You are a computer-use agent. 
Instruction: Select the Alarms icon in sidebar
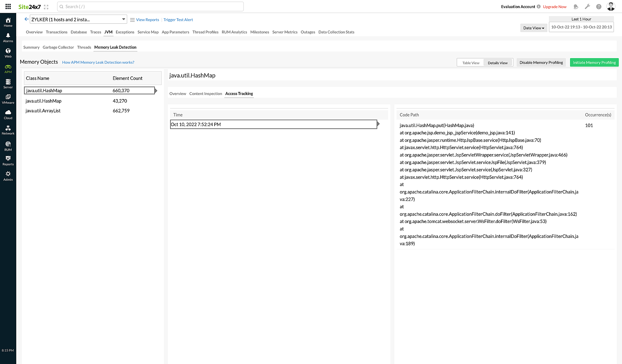point(8,37)
